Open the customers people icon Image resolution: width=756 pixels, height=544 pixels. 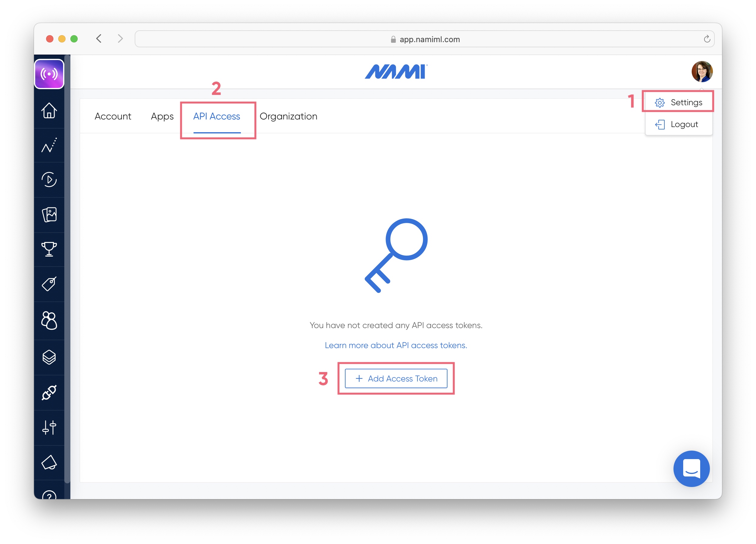[x=49, y=321]
